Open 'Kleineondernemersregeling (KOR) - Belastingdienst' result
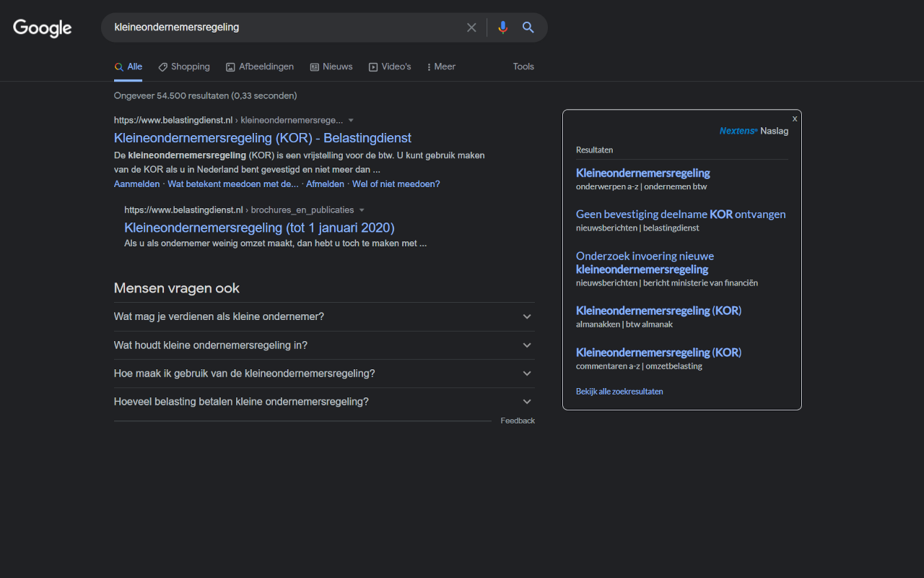Viewport: 924px width, 578px height. point(263,138)
